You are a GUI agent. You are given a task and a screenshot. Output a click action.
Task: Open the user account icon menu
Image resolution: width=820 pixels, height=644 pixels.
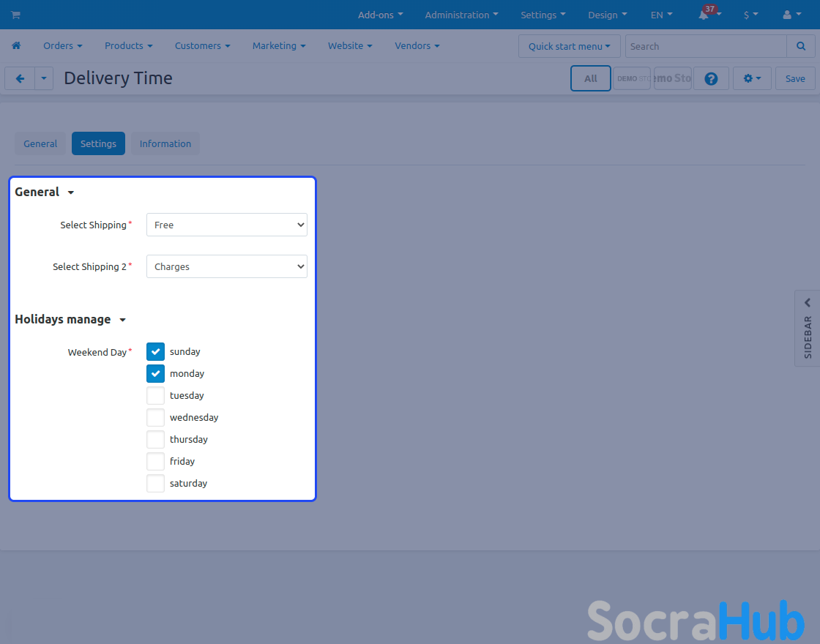[791, 15]
